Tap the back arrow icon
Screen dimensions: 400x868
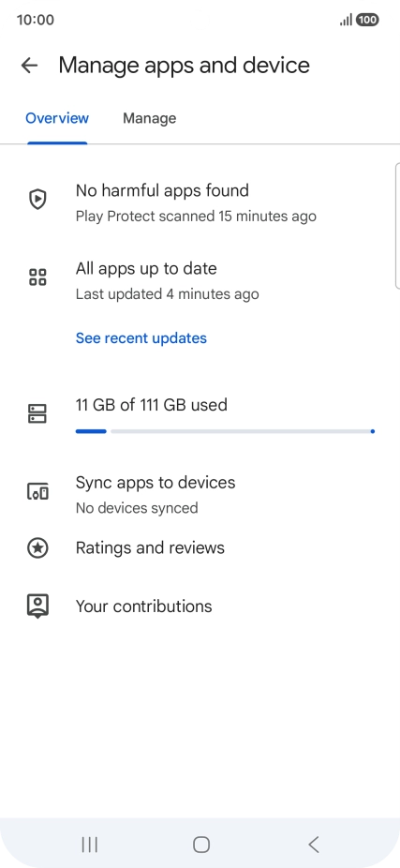point(29,66)
